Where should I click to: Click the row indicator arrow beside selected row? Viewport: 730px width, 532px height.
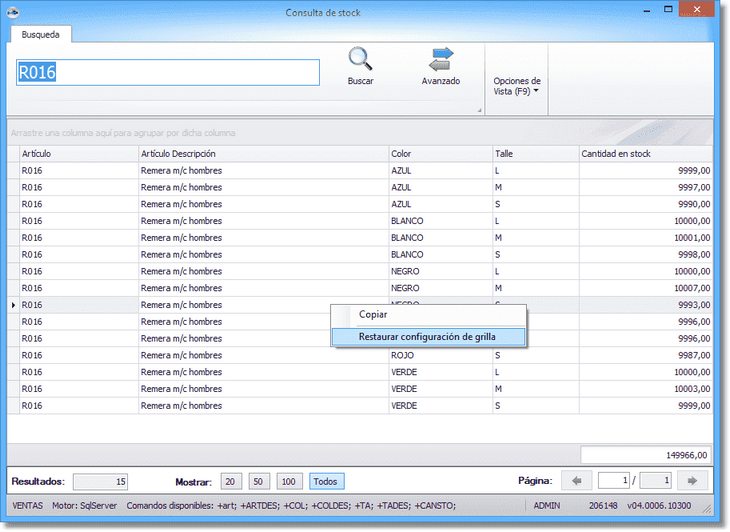[13, 305]
